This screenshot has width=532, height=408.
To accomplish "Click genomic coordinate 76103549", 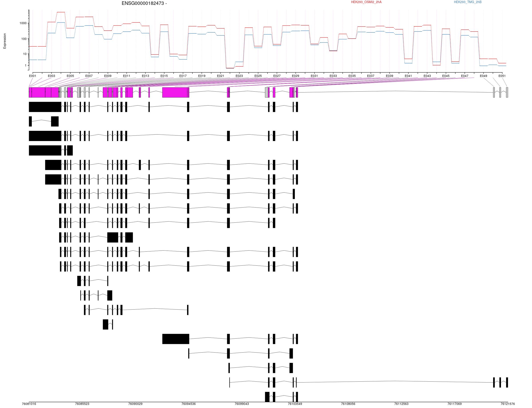I will [x=295, y=404].
